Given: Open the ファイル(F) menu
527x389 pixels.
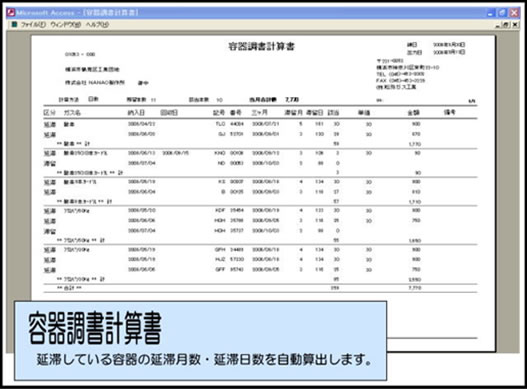Looking at the screenshot, I should [x=33, y=25].
